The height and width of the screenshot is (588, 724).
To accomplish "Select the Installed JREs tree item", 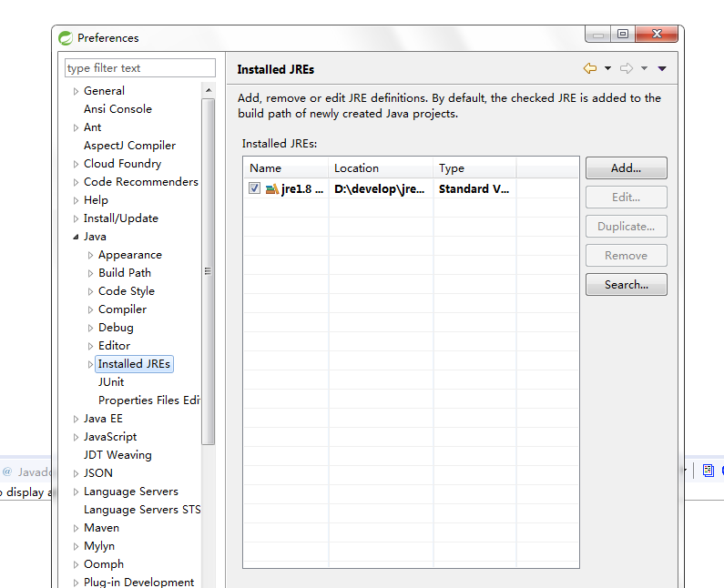I will [134, 364].
